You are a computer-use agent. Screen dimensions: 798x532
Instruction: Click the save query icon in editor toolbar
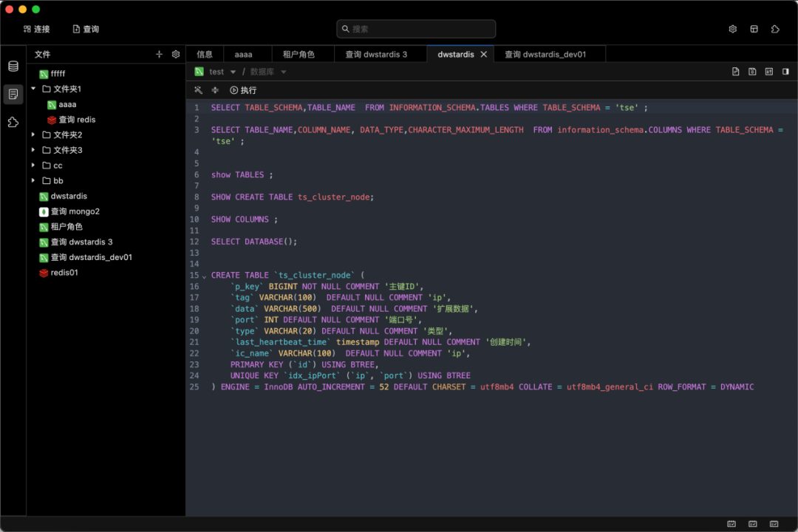[x=752, y=72]
